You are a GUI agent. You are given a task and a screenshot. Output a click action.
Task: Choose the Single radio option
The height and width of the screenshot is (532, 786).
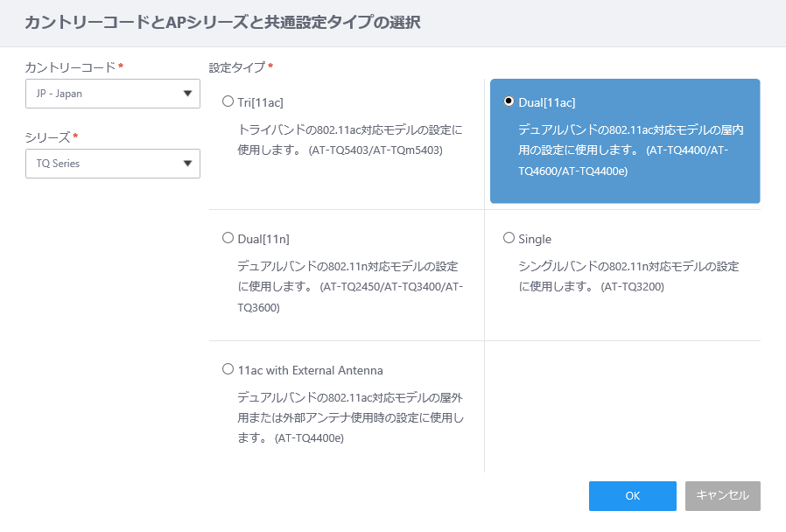pyautogui.click(x=509, y=238)
